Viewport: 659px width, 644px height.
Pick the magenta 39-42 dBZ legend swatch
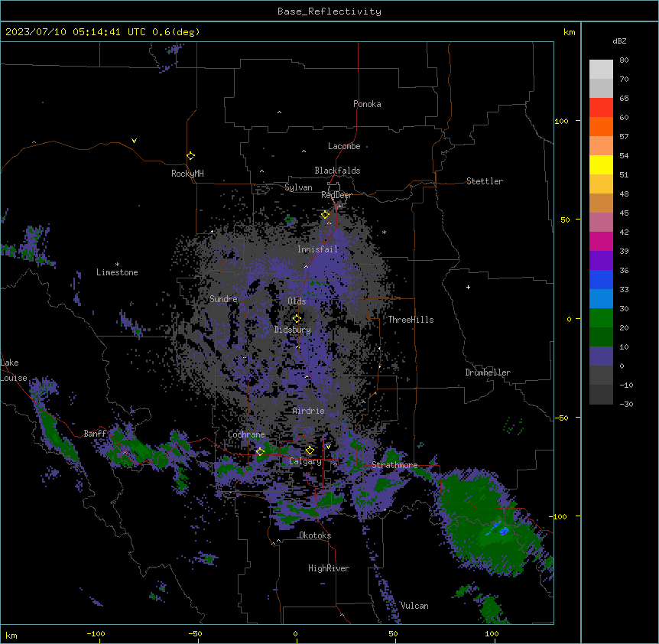click(601, 241)
